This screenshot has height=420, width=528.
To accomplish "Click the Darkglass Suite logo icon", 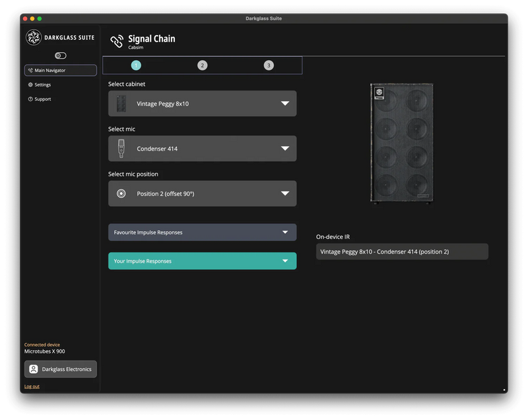I will [x=34, y=38].
